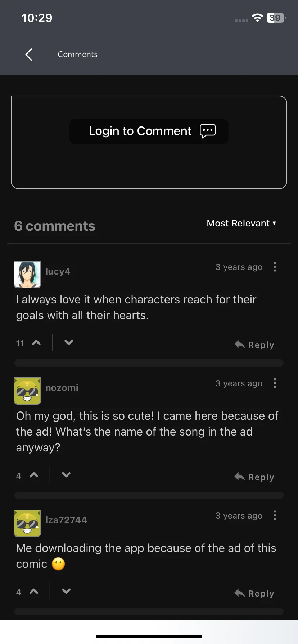Tap the back arrow in header

[29, 55]
